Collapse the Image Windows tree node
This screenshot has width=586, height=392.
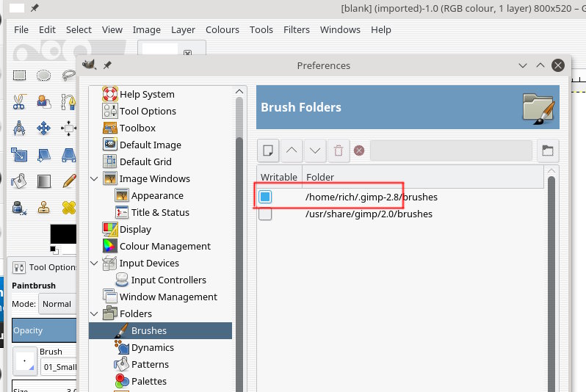pyautogui.click(x=94, y=178)
